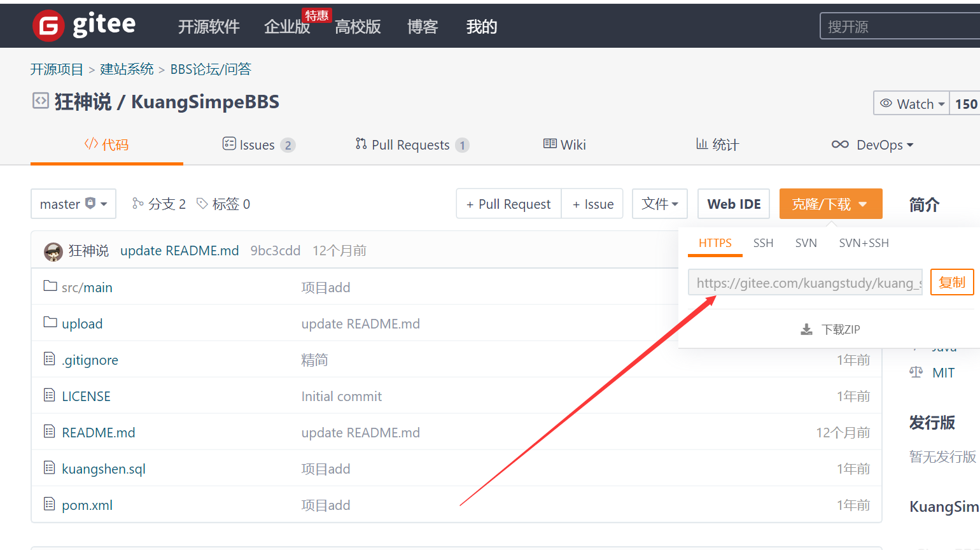The width and height of the screenshot is (980, 550).
Task: Click the Web IDE button
Action: click(734, 204)
